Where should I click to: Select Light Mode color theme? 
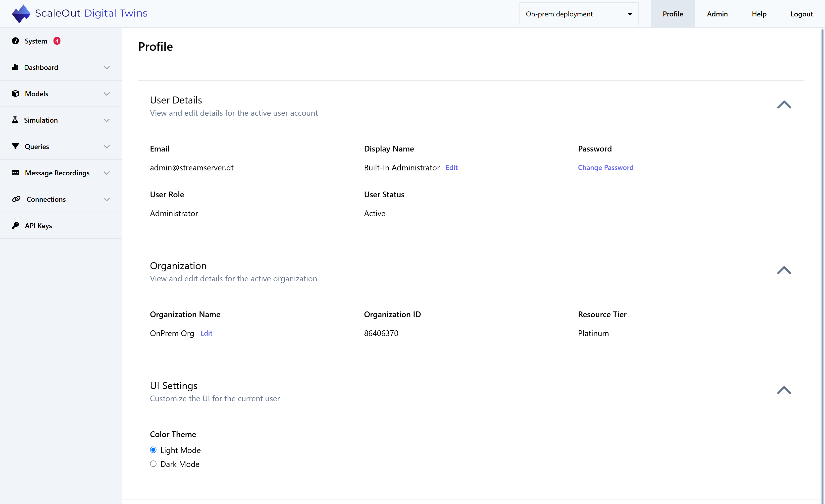153,450
